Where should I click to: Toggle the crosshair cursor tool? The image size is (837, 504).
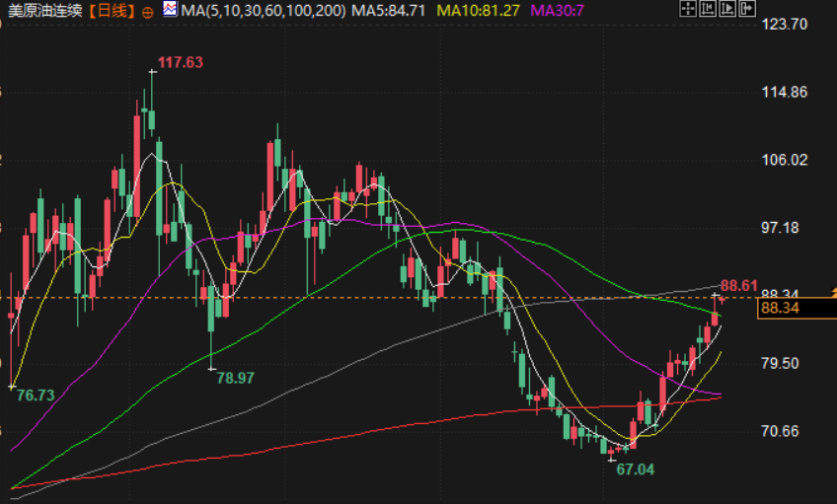click(x=688, y=9)
